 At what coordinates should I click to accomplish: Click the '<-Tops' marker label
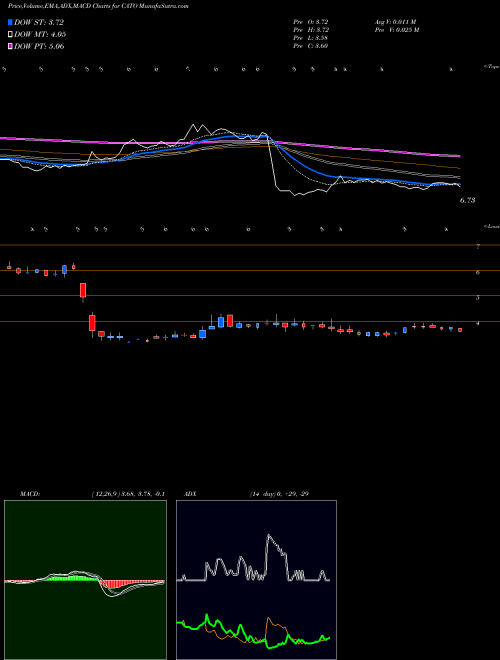pyautogui.click(x=492, y=67)
